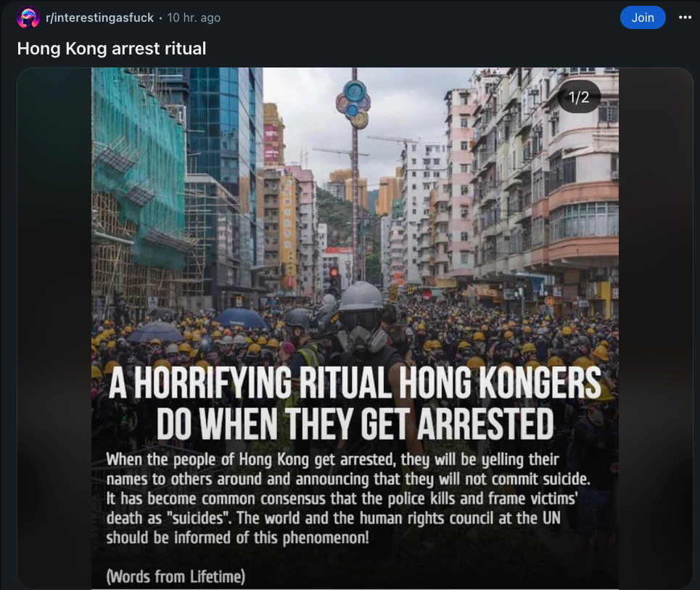Click the dark blurred margin right of the image
The height and width of the screenshot is (590, 700).
[655, 328]
